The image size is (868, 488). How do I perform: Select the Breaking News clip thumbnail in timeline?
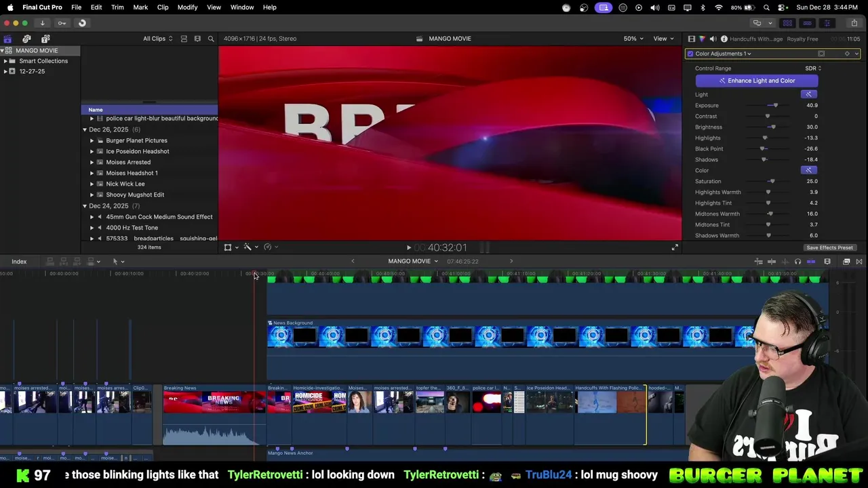click(x=214, y=402)
